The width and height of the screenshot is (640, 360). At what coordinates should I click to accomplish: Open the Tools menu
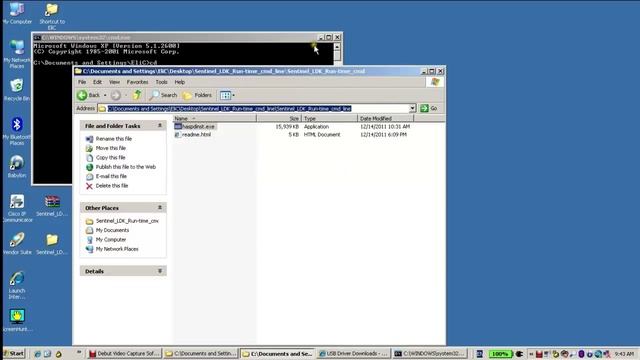161,82
